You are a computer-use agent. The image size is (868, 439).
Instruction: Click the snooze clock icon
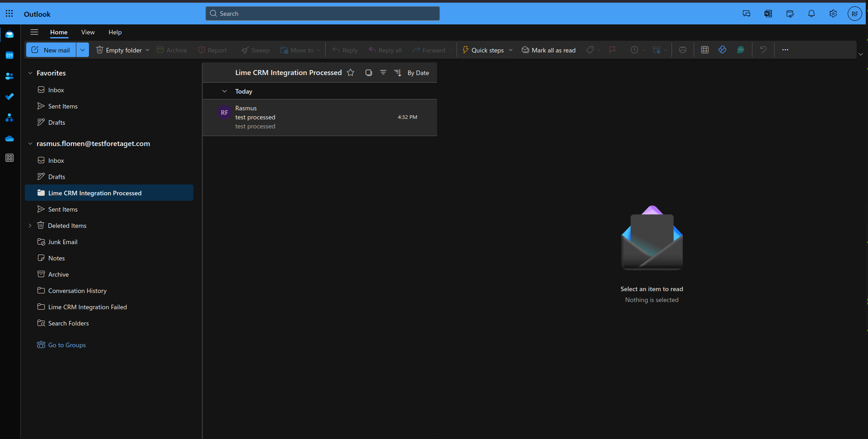(635, 50)
